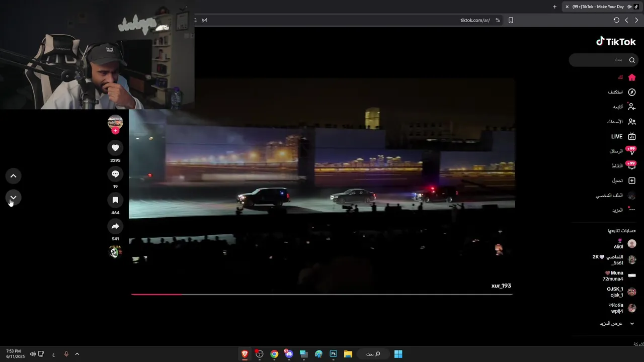Open File Explorer from the taskbar

[x=348, y=354]
